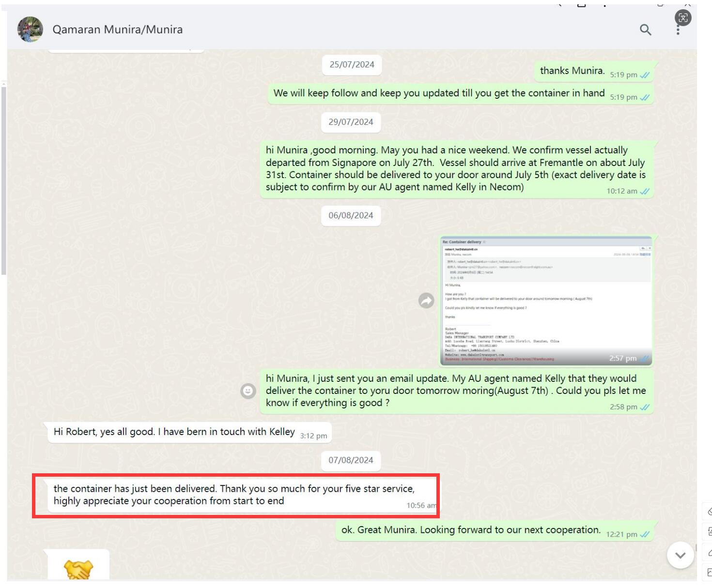712x588 pixels.
Task: Open the three-dot chat menu
Action: [x=678, y=30]
